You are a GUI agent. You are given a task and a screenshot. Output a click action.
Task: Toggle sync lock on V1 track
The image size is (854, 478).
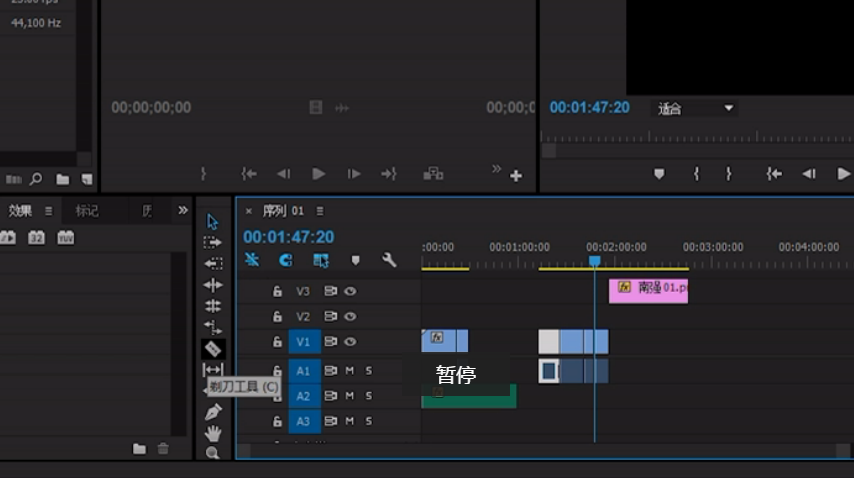331,342
